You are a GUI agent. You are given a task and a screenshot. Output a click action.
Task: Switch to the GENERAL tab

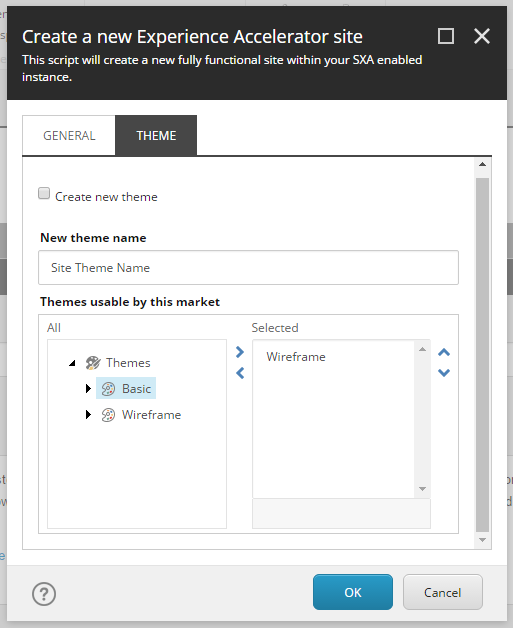pos(69,136)
